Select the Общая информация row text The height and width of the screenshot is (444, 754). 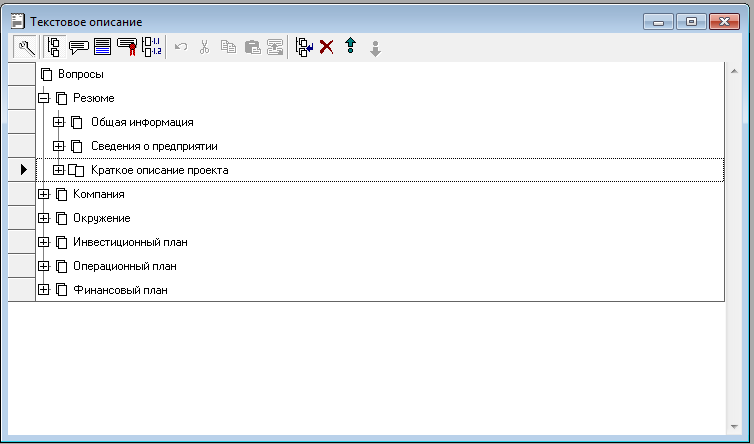click(x=142, y=122)
